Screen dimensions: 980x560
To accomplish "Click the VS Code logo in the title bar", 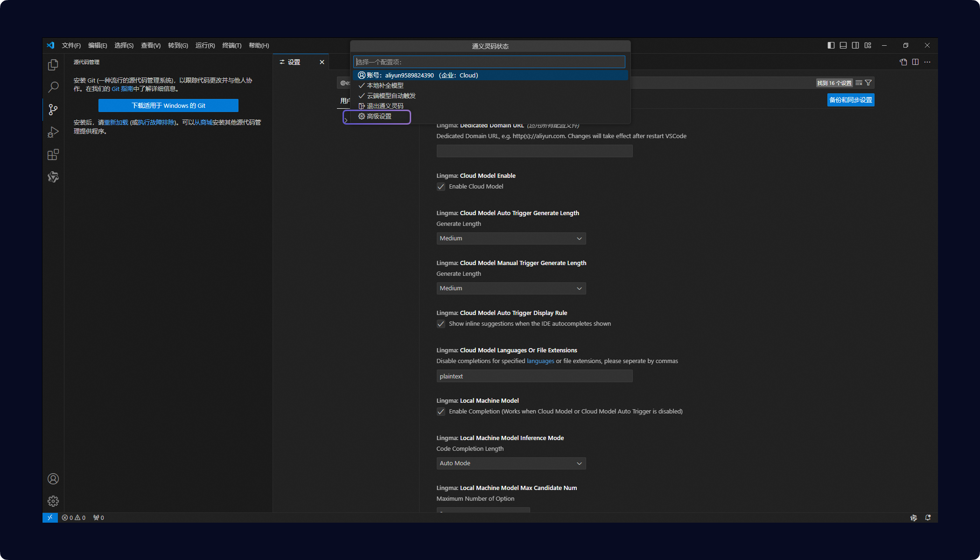I will [x=50, y=45].
